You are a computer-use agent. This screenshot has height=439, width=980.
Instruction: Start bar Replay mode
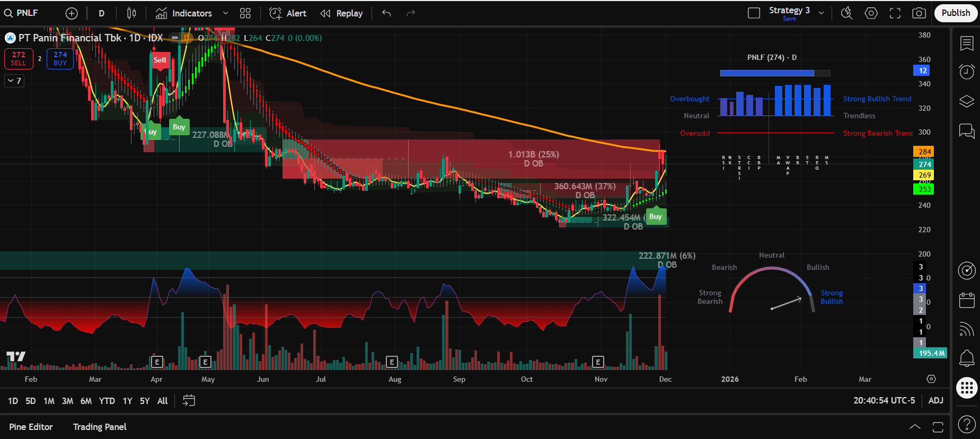342,13
